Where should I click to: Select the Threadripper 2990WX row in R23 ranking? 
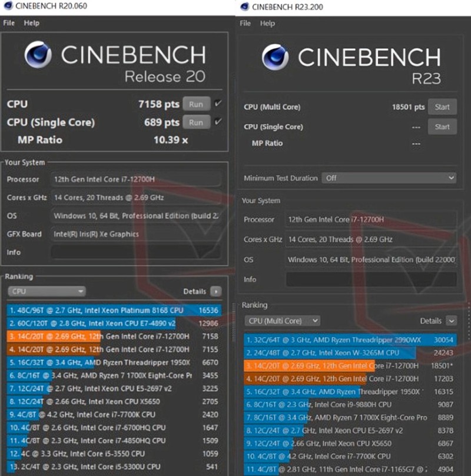350,339
